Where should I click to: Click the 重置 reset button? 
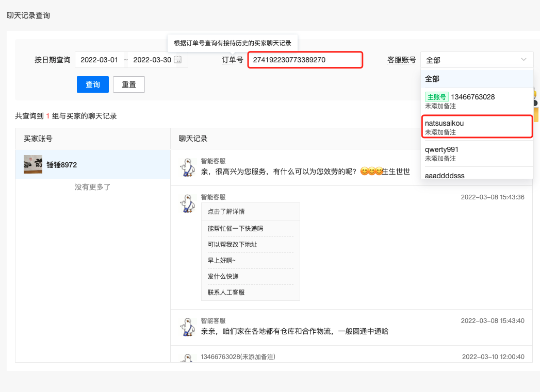(x=129, y=84)
